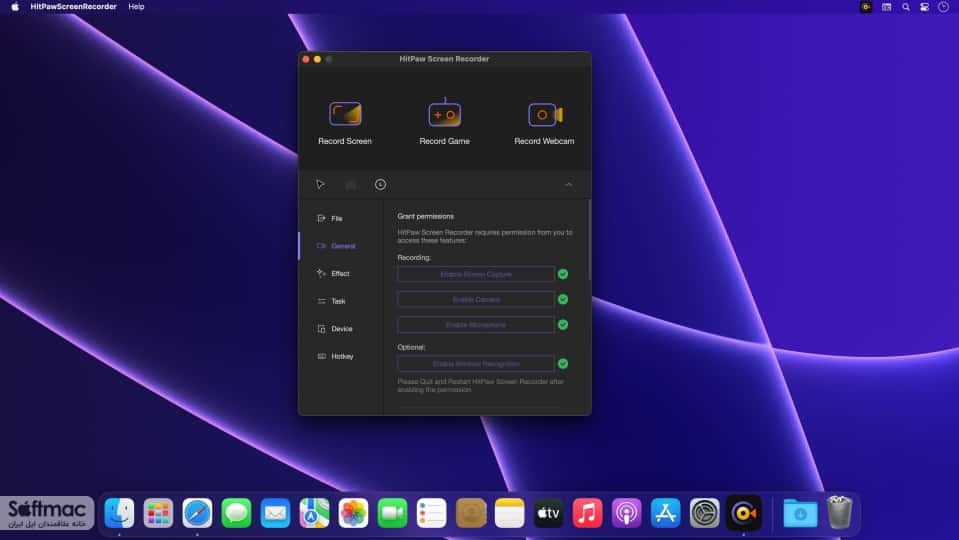Open App Store from the Dock

coord(665,512)
